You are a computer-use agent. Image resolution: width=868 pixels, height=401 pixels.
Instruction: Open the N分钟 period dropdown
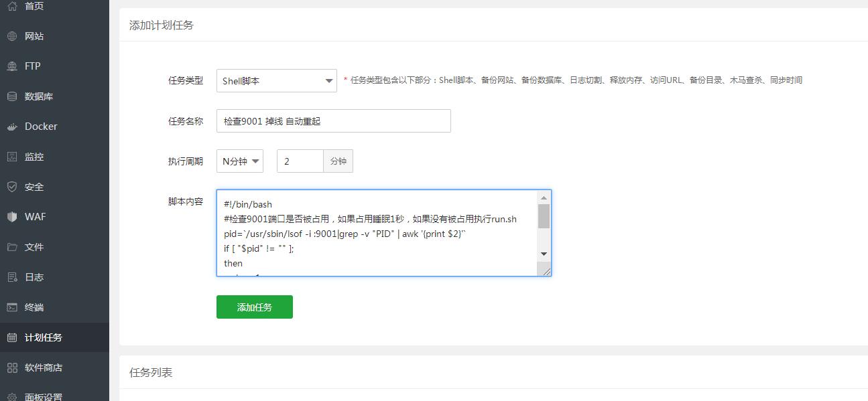[240, 161]
